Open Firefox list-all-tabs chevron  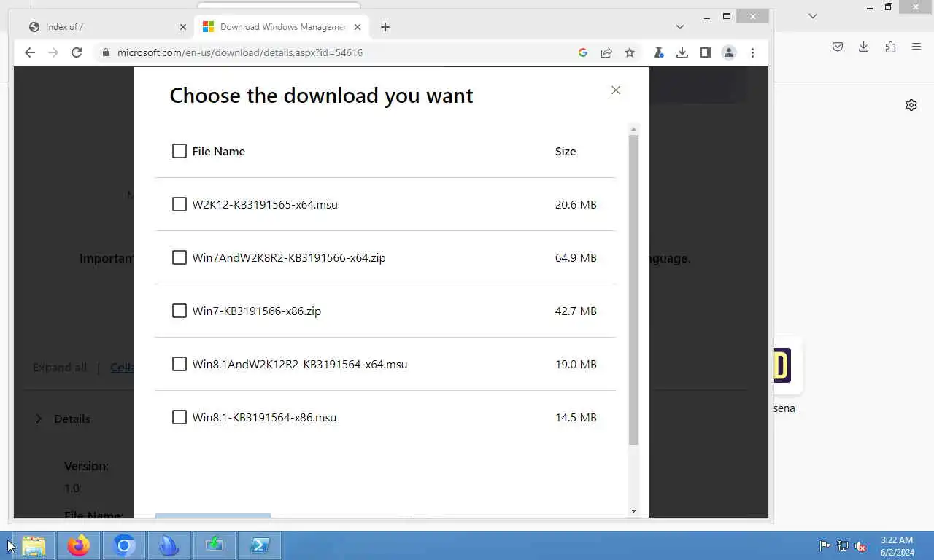[813, 15]
